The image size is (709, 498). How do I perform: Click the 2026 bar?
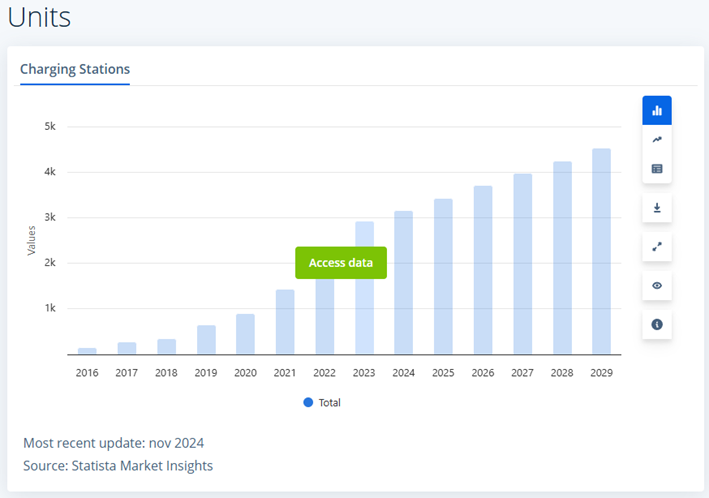(x=483, y=270)
